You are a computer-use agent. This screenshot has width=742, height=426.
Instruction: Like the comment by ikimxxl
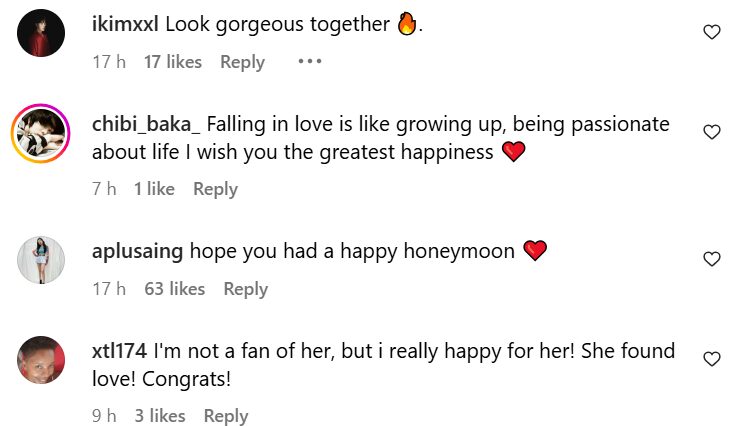click(712, 32)
